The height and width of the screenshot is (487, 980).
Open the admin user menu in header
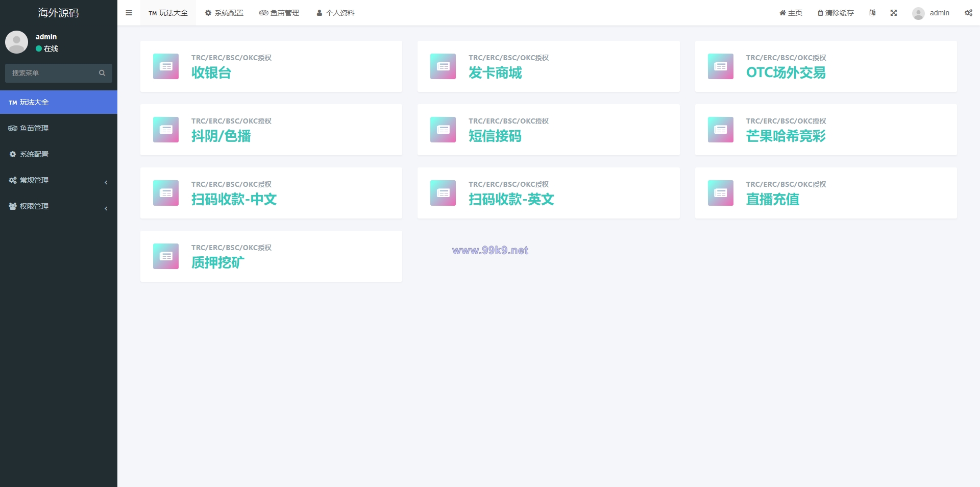pyautogui.click(x=930, y=13)
